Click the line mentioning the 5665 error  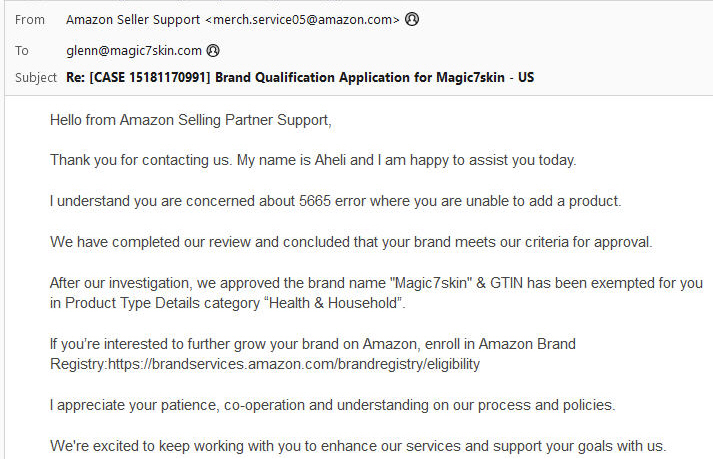335,201
